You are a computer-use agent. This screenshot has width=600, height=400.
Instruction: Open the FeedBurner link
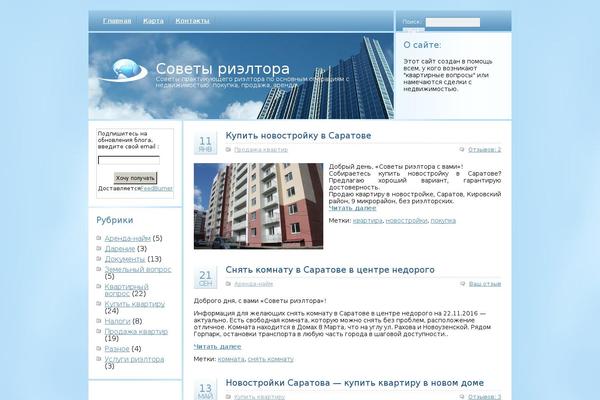(x=157, y=188)
